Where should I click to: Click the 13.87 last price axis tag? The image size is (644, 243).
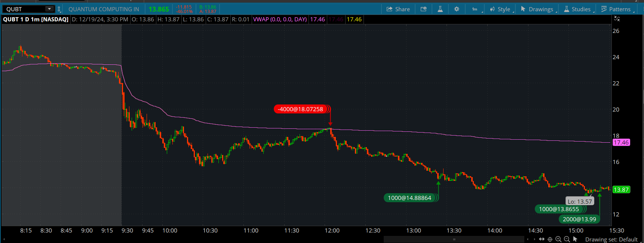coord(621,189)
